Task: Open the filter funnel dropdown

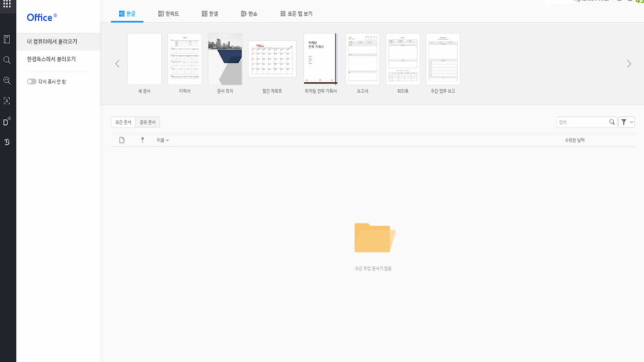Action: (626, 123)
